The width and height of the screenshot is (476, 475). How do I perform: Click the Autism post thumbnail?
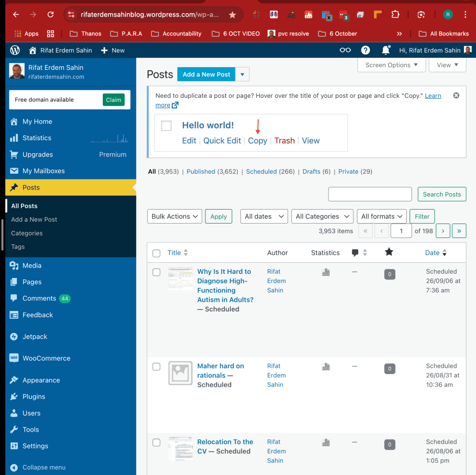[181, 278]
